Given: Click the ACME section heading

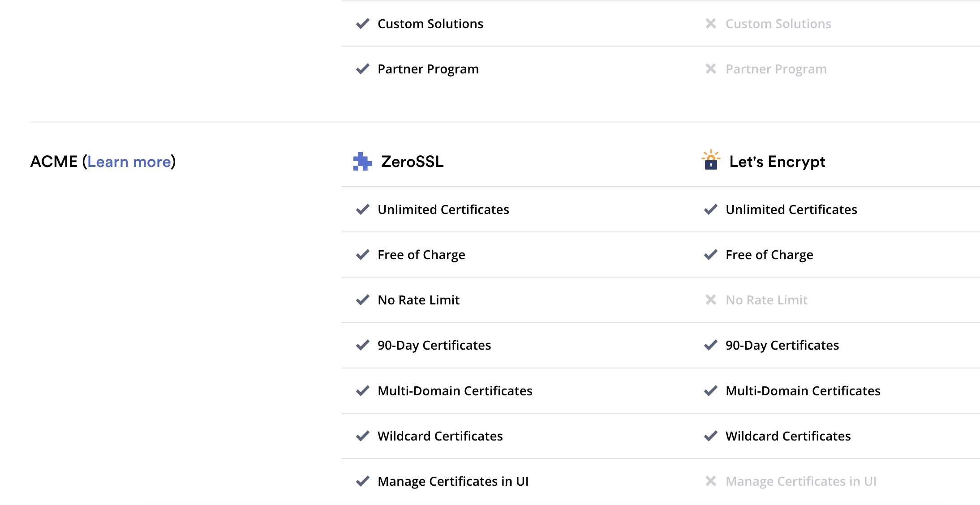Looking at the screenshot, I should pyautogui.click(x=54, y=162).
